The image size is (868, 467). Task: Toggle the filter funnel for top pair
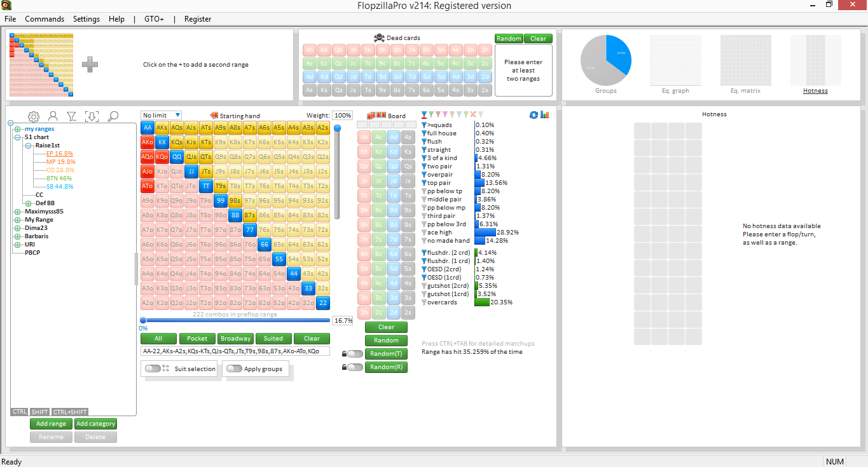pyautogui.click(x=424, y=183)
